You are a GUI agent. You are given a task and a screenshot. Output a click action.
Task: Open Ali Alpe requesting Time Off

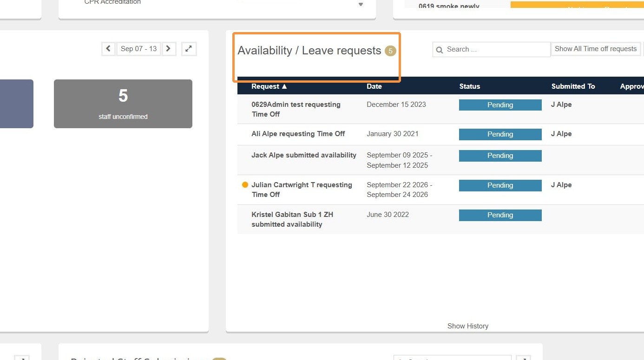298,134
